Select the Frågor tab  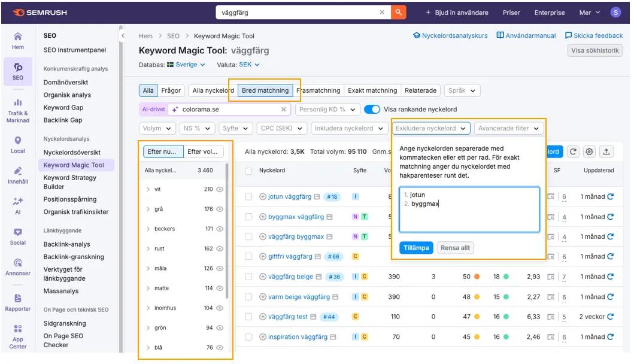click(171, 90)
